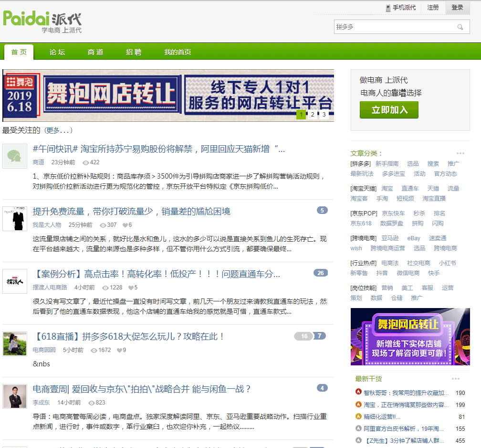Open the avatar of 午间快讯 post
The image size is (481, 448).
point(15,156)
